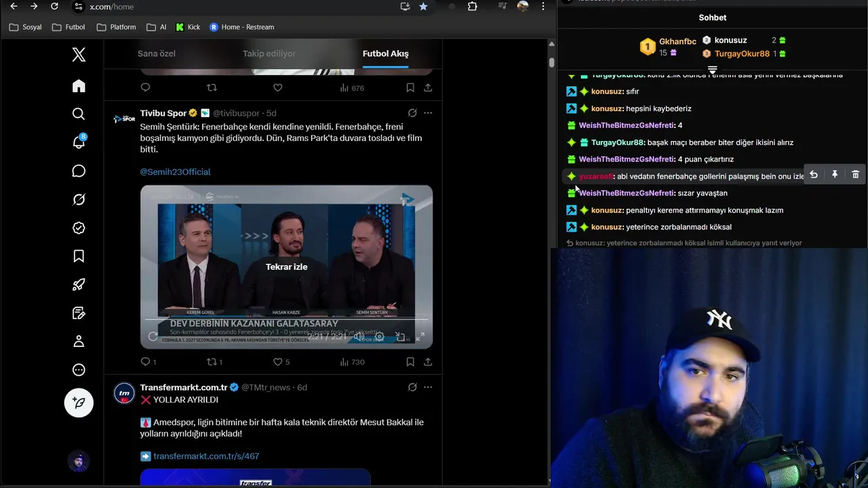Click Tekrar izle on video

pos(286,267)
